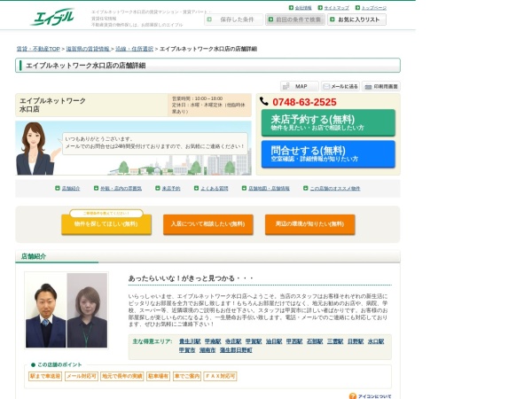Open the 油日駅 area link
Image resolution: width=532 pixels, height=399 pixels.
(x=274, y=341)
